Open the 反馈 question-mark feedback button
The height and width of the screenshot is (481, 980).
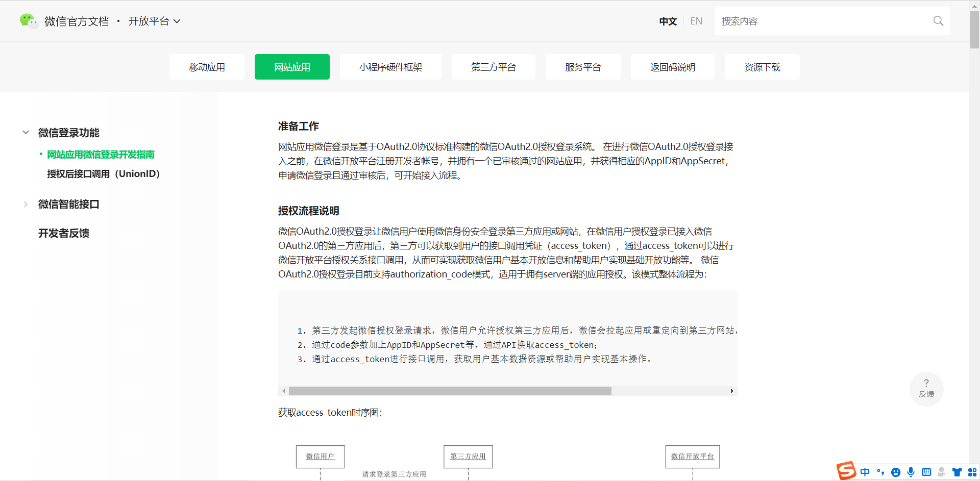coord(926,389)
